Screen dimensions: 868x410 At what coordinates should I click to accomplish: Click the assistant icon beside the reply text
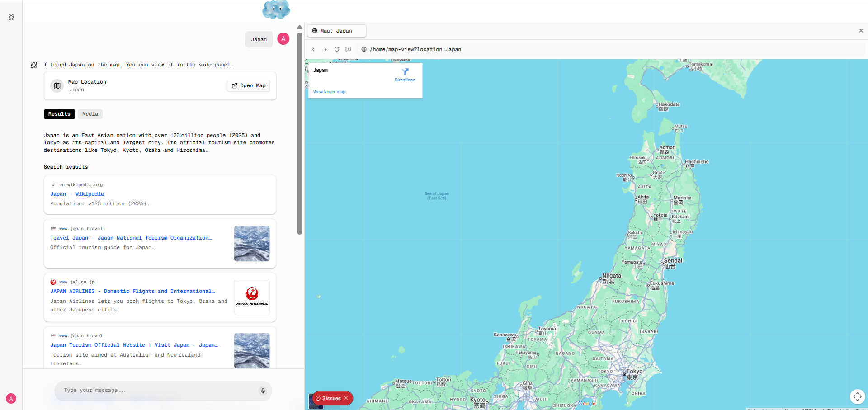pos(34,65)
